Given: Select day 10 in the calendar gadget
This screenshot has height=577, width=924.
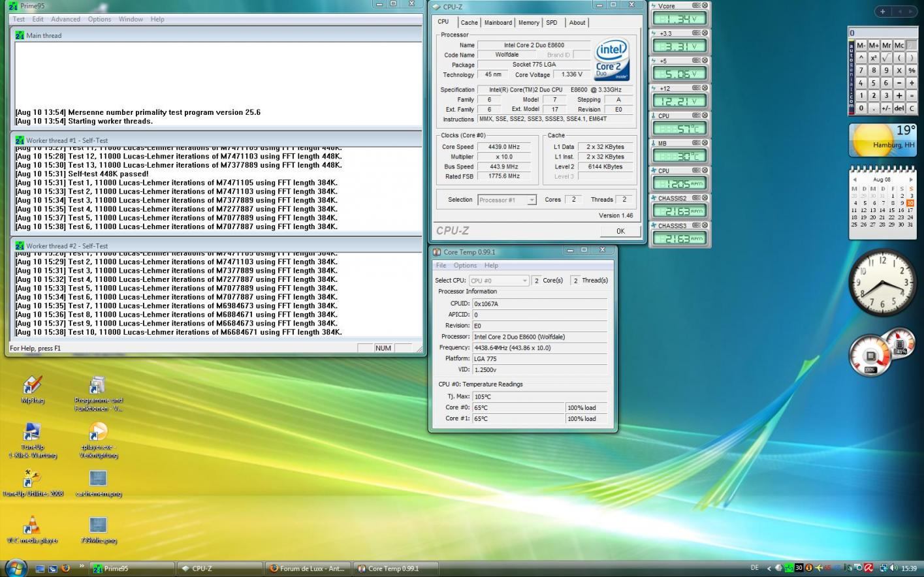Looking at the screenshot, I should (x=910, y=203).
